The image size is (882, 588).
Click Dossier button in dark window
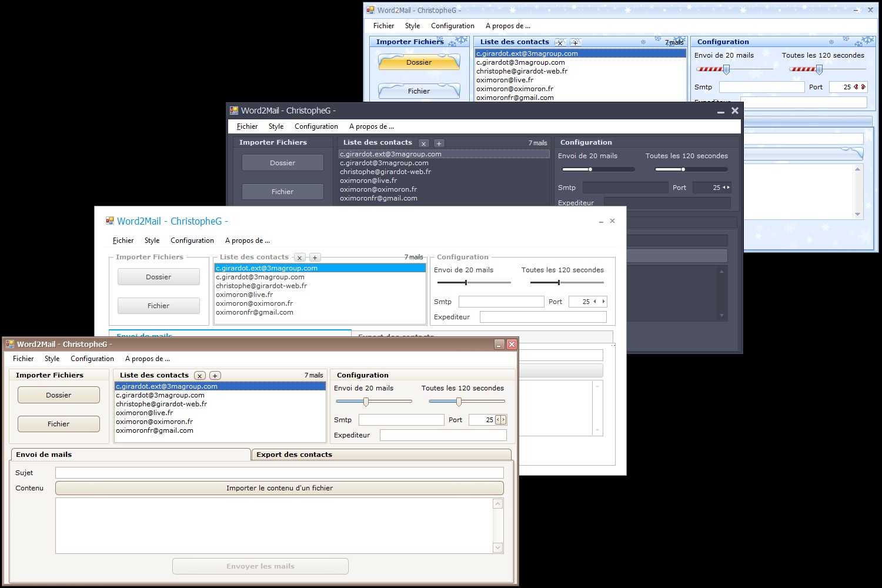[283, 163]
